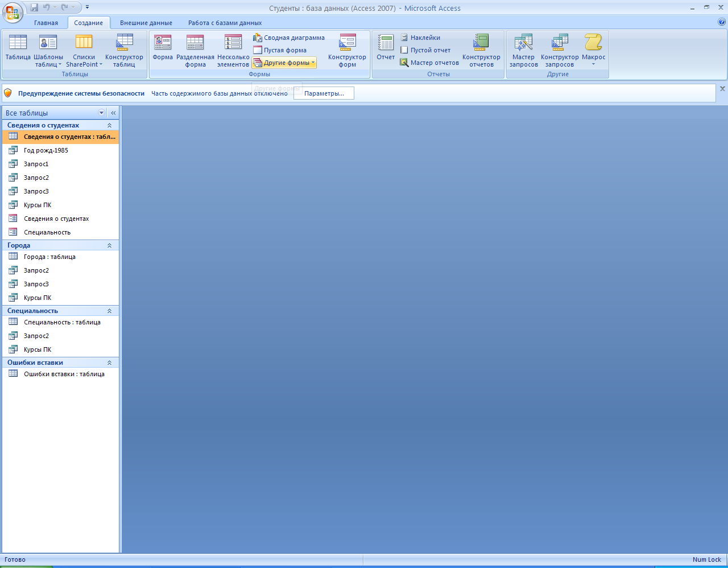Select Запрос2 in Специальность group

pyautogui.click(x=61, y=336)
